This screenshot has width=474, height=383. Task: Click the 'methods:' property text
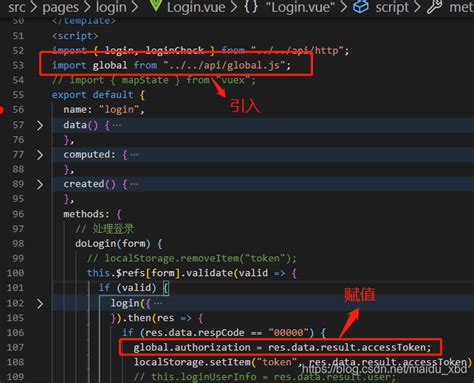click(x=86, y=214)
